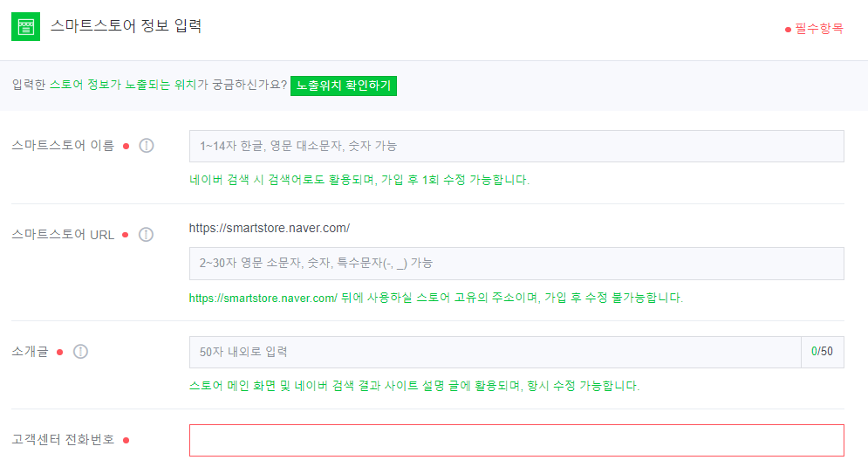Focus the 소개글 input field
This screenshot has width=868, height=467.
coord(496,352)
